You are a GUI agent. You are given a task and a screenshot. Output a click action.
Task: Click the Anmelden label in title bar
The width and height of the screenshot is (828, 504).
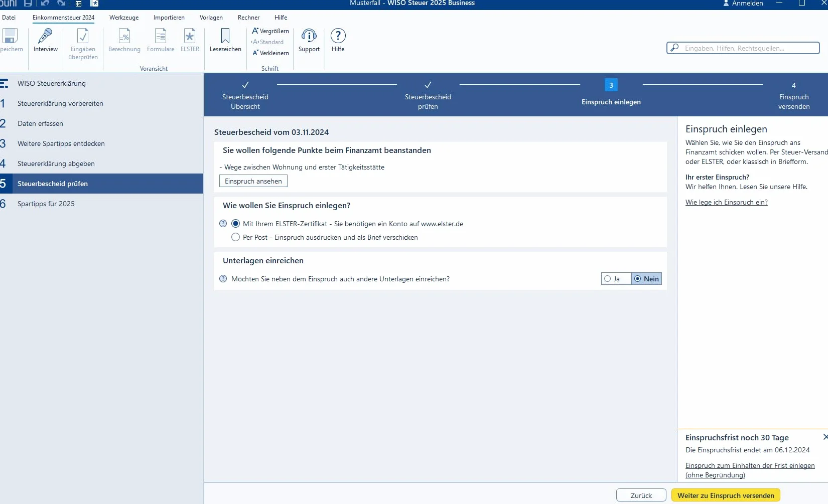tap(748, 3)
